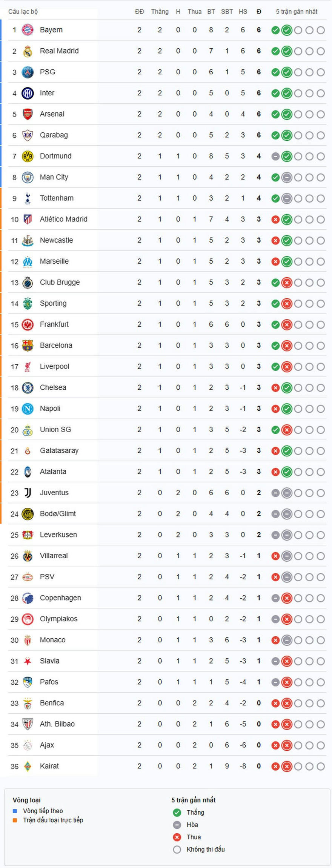Click the 5 trận gần nhất header

pyautogui.click(x=296, y=12)
